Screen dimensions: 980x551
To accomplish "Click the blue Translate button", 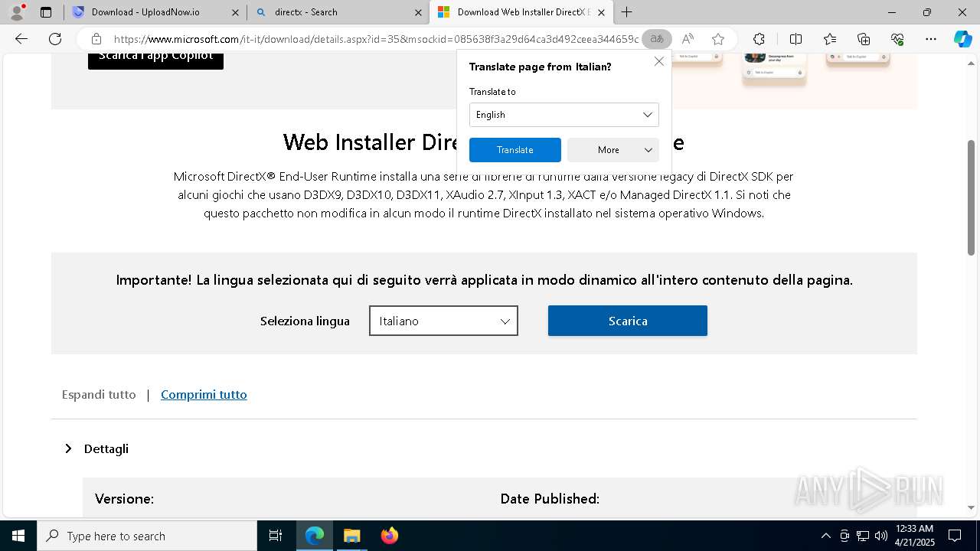I will [514, 150].
